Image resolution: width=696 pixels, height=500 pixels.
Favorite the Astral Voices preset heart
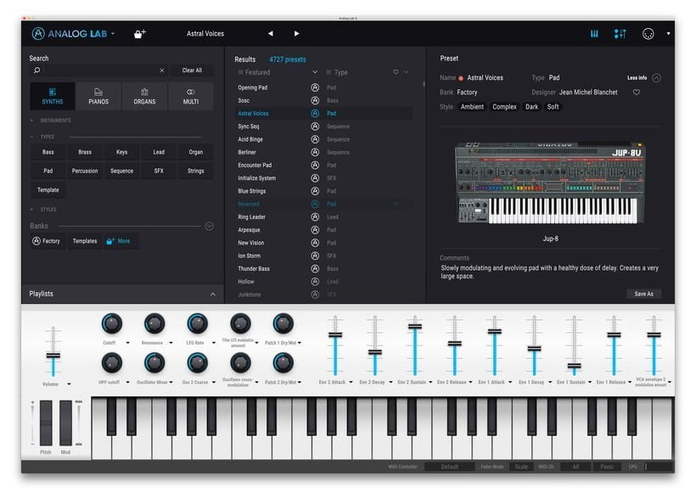pyautogui.click(x=636, y=92)
